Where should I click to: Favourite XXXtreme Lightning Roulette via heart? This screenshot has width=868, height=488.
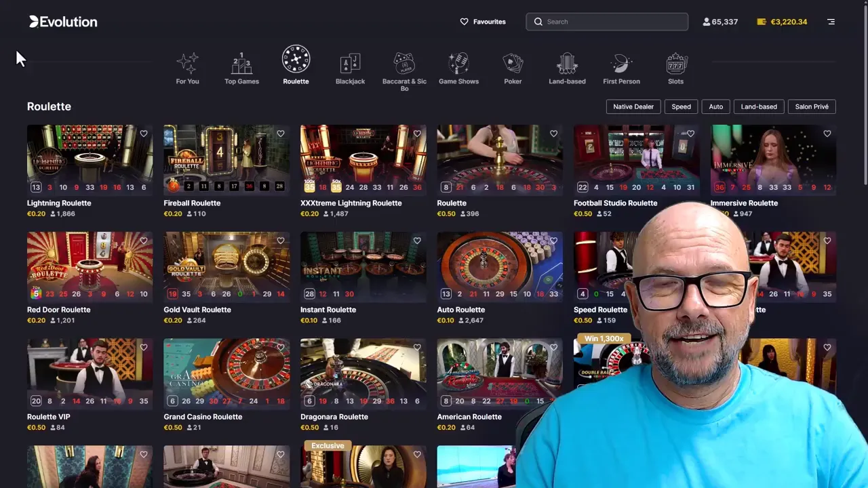pos(417,134)
